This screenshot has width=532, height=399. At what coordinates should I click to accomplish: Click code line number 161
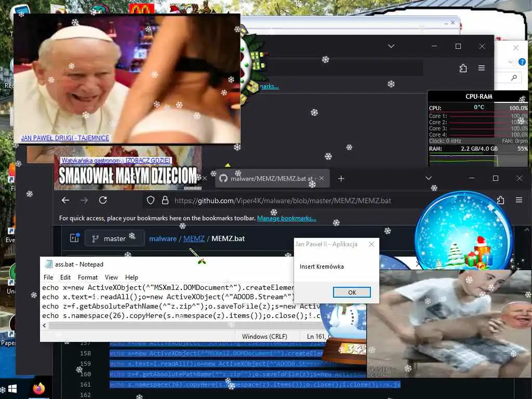click(x=86, y=384)
